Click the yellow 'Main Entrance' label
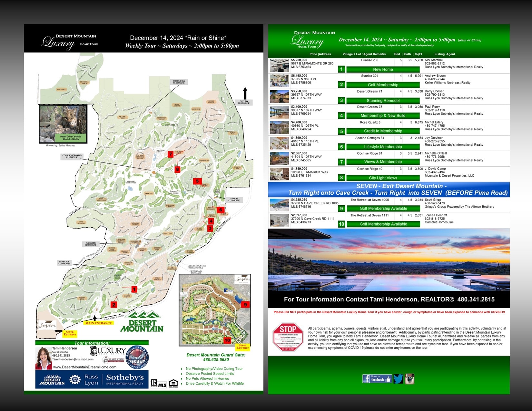The image size is (532, 411). point(98,323)
